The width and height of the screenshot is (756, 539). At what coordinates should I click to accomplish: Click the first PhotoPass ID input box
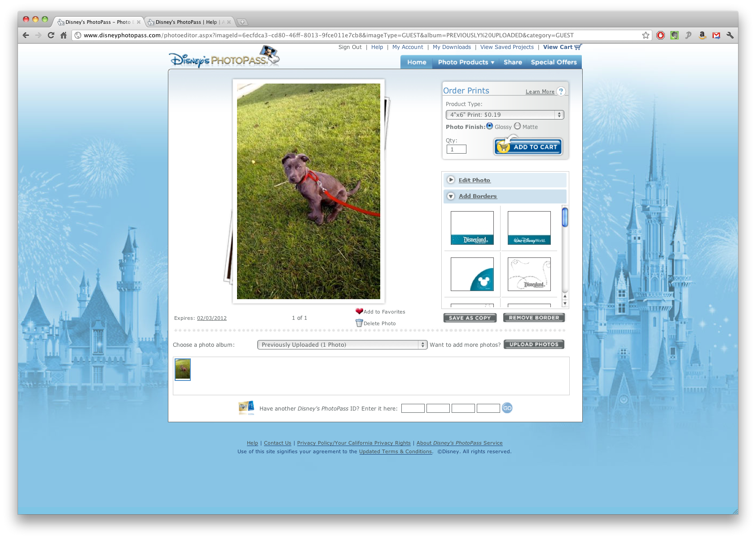pos(413,408)
